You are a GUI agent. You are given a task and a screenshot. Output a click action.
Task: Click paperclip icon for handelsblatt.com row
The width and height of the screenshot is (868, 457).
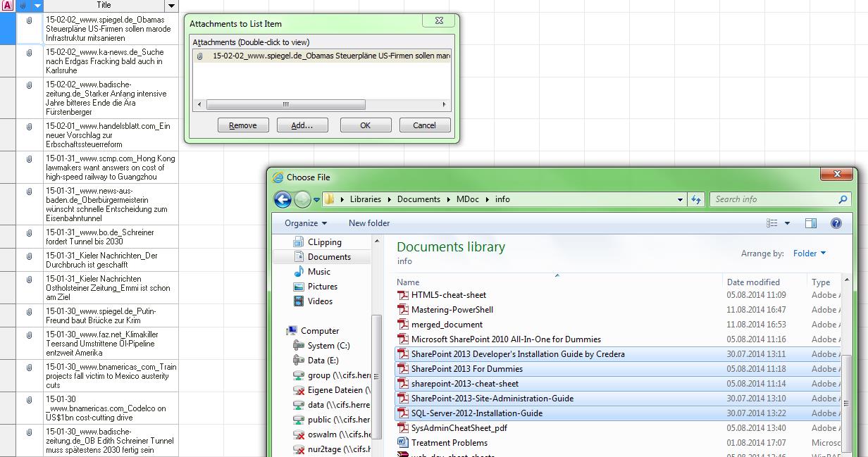(29, 127)
